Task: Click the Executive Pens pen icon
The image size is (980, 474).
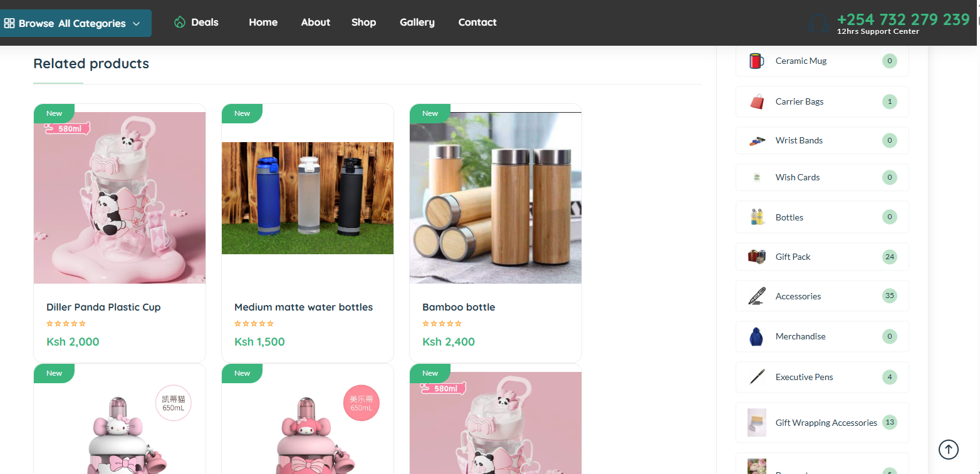Action: 757,377
